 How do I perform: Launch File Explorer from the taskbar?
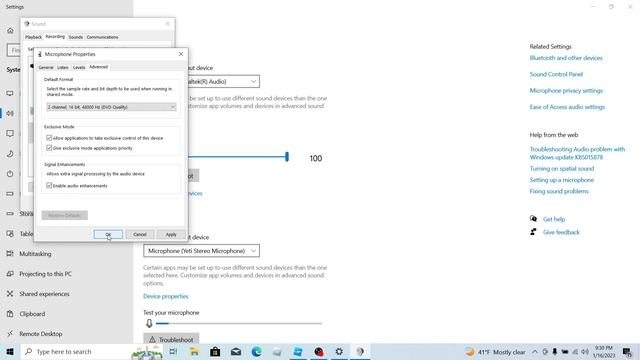194,351
